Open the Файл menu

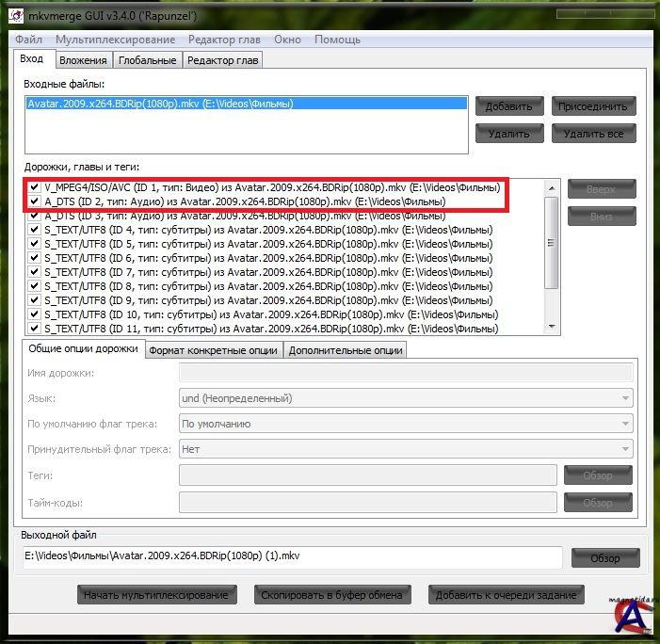tap(28, 40)
